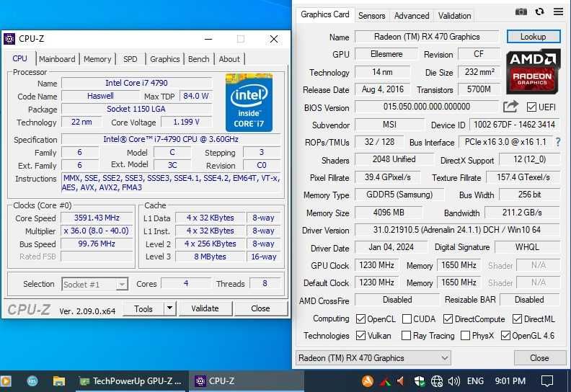
Task: Switch to CPU-Z taskbar item
Action: 246,381
